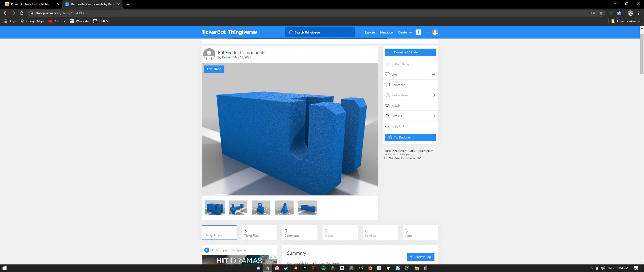Open the 0 Makes tab
This screenshot has height=272, width=644.
tap(340, 232)
